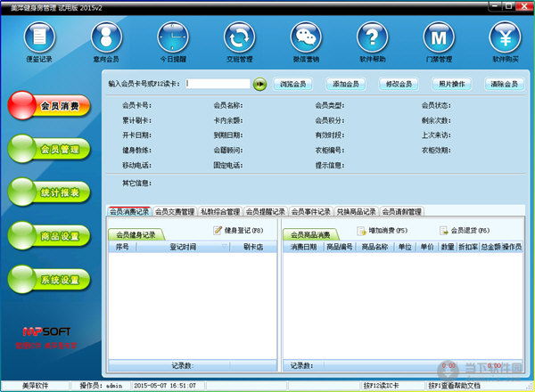Sort by the 序号 column header
This screenshot has width=535, height=392.
(x=122, y=247)
